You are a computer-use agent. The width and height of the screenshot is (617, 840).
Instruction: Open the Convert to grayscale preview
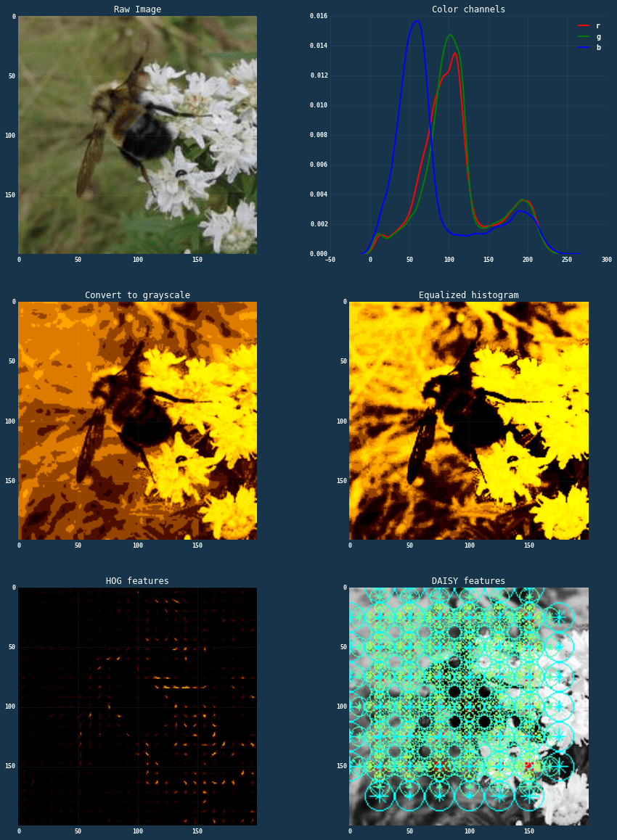pyautogui.click(x=136, y=421)
